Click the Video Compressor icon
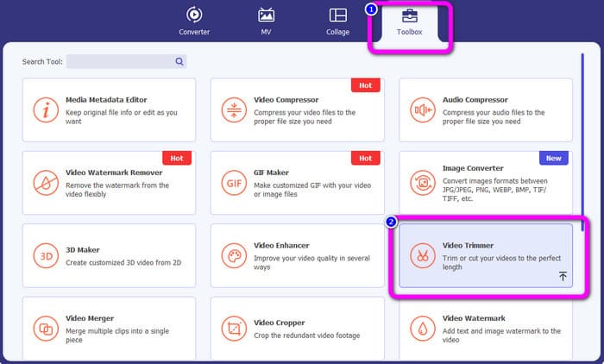 234,110
